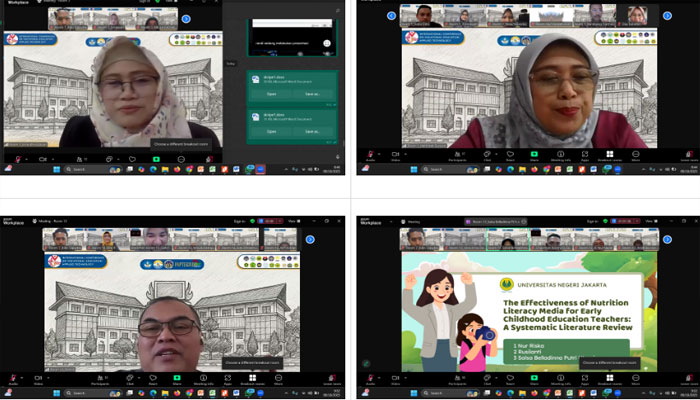Viewport: 700px width, 400px height.
Task: Toggle Video camera in the slide-sharing Zoom window
Action: 397,381
